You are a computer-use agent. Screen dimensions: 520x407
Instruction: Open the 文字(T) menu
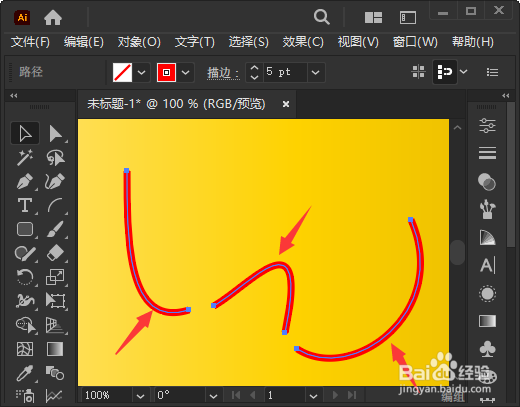[195, 42]
